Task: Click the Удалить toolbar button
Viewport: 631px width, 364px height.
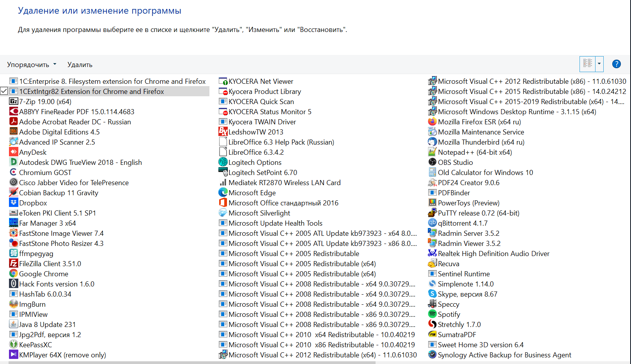Action: coord(80,65)
